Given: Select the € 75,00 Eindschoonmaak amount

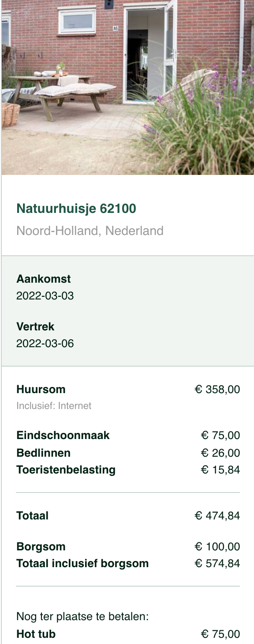Looking at the screenshot, I should [220, 435].
